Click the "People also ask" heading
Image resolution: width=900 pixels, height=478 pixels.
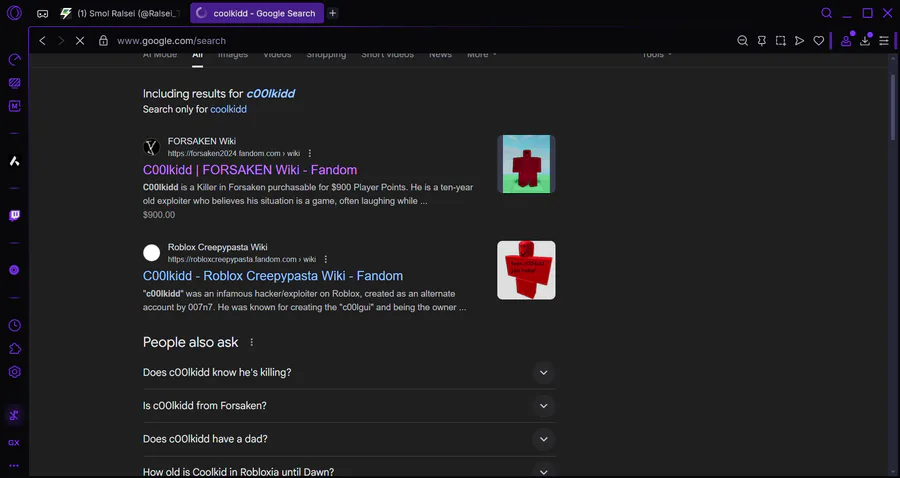tap(191, 343)
